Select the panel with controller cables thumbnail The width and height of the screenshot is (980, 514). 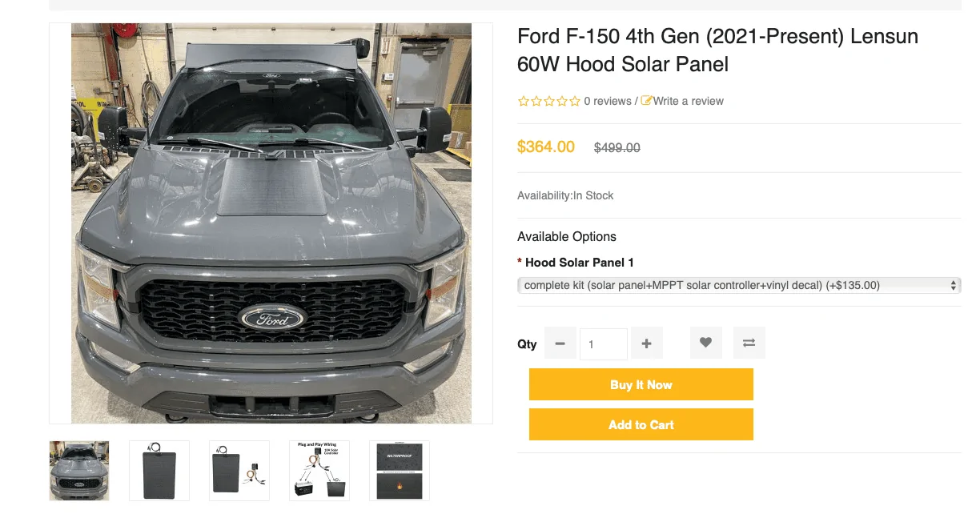pyautogui.click(x=239, y=471)
